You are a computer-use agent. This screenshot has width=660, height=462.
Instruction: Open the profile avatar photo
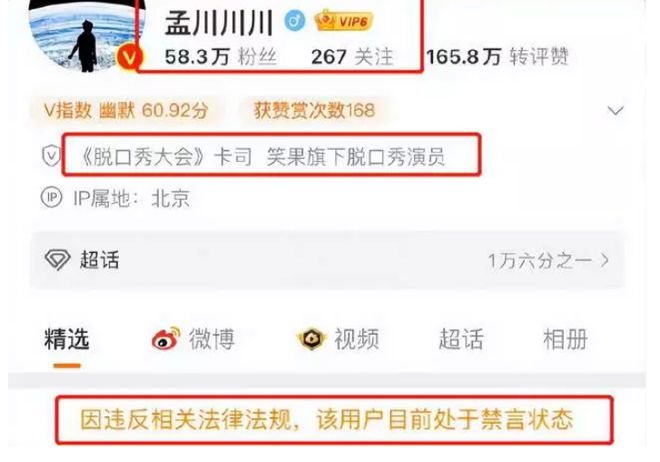[86, 34]
